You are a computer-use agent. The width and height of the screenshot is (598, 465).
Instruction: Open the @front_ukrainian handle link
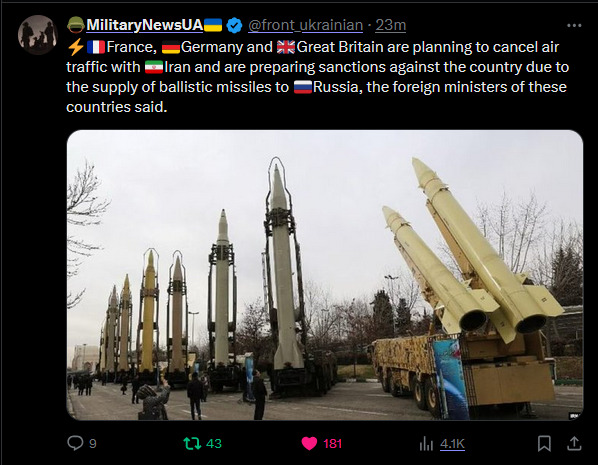[x=305, y=26]
